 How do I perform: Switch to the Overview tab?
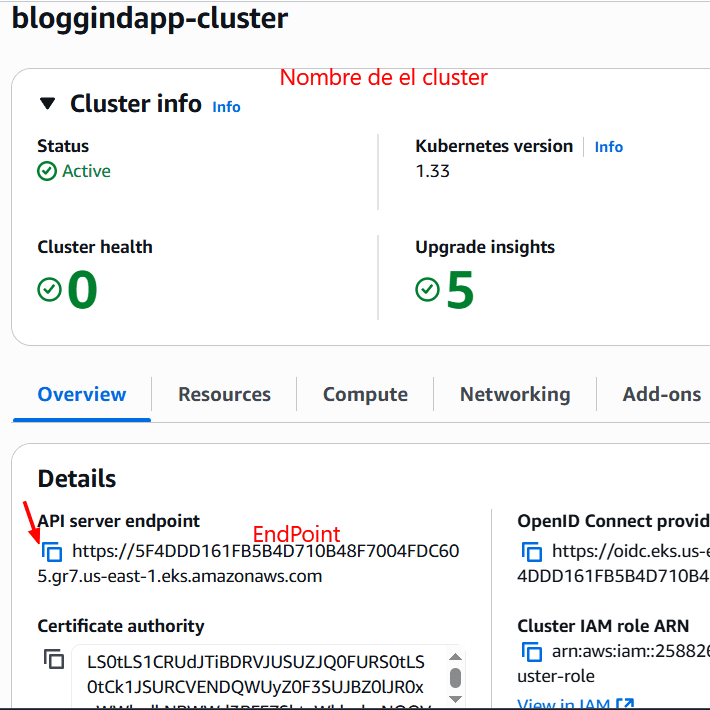(82, 394)
